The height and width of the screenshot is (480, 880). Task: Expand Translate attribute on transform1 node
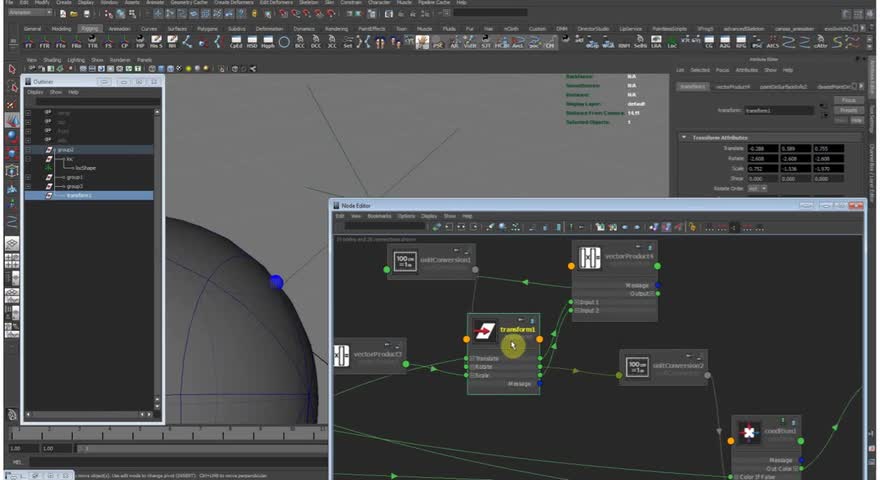click(471, 358)
